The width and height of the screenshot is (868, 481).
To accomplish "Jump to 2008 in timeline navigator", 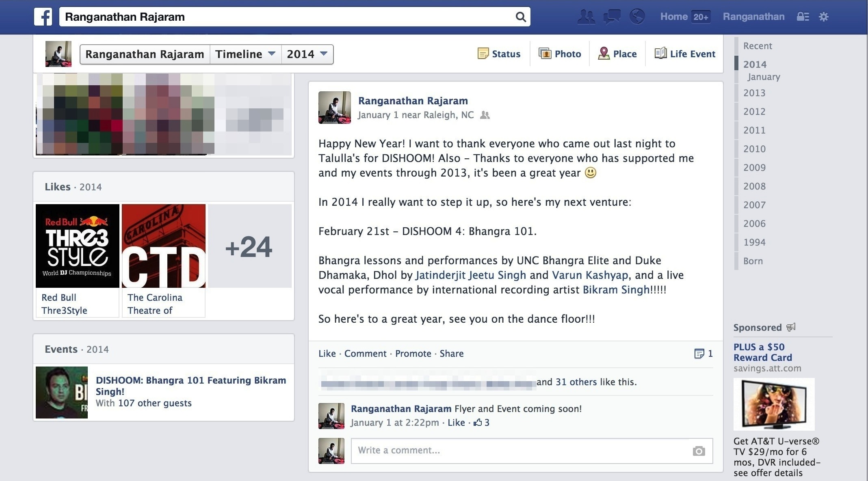I will (x=754, y=186).
